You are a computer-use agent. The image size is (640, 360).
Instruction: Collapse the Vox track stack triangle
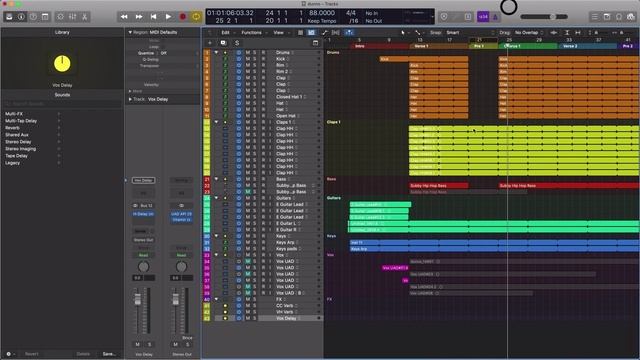click(x=217, y=255)
